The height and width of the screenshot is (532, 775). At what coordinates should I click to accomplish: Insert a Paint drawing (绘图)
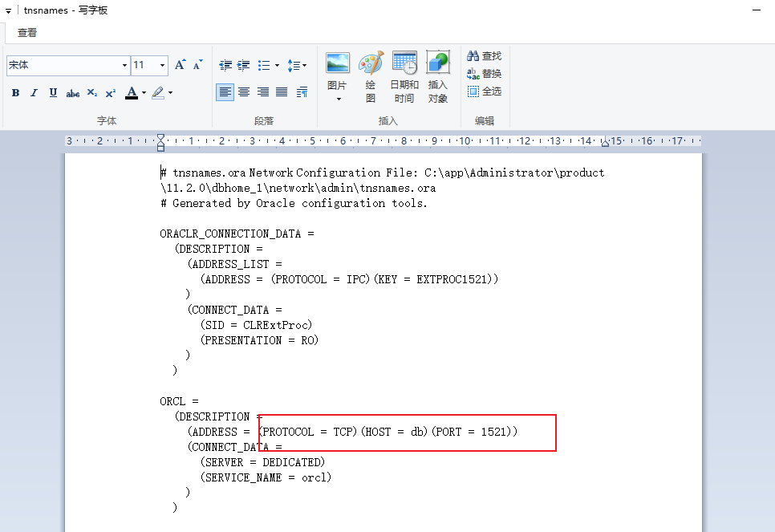(x=371, y=78)
